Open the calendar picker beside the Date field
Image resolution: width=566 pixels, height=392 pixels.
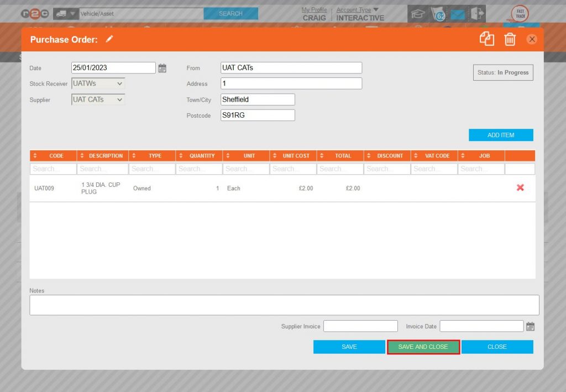[x=163, y=67]
